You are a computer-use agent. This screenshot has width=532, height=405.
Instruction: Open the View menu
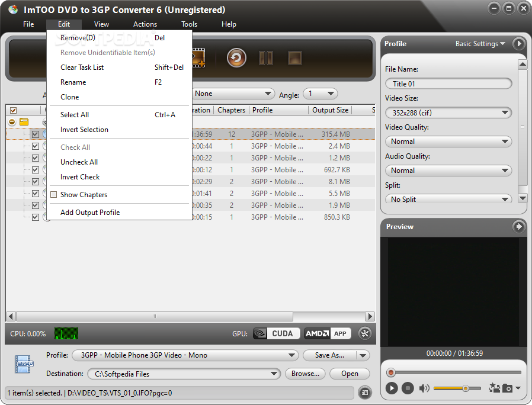(101, 24)
